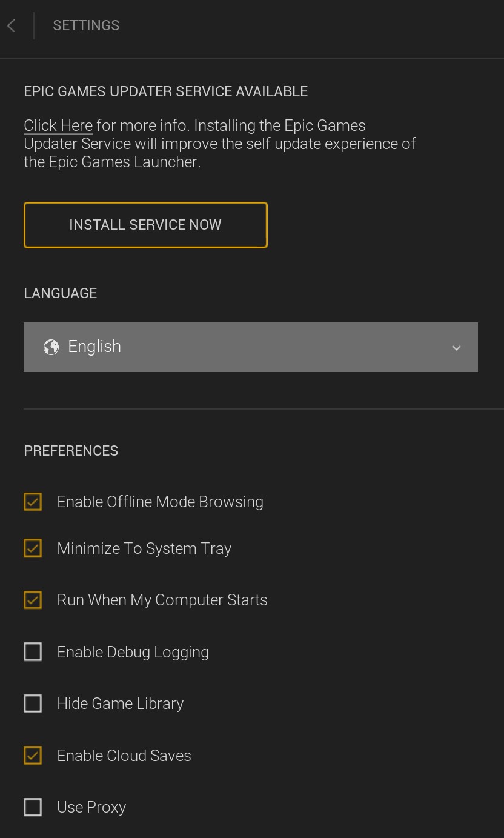Click the back arrow icon
Viewport: 504px width, 838px height.
12,25
